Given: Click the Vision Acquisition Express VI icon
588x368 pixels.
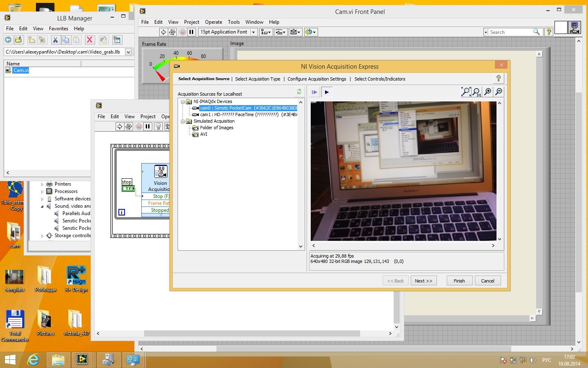Looking at the screenshot, I should coord(160,171).
